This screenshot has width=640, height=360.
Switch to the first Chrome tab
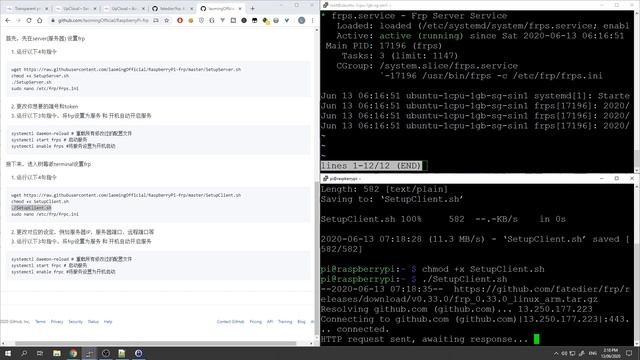pyautogui.click(x=27, y=8)
